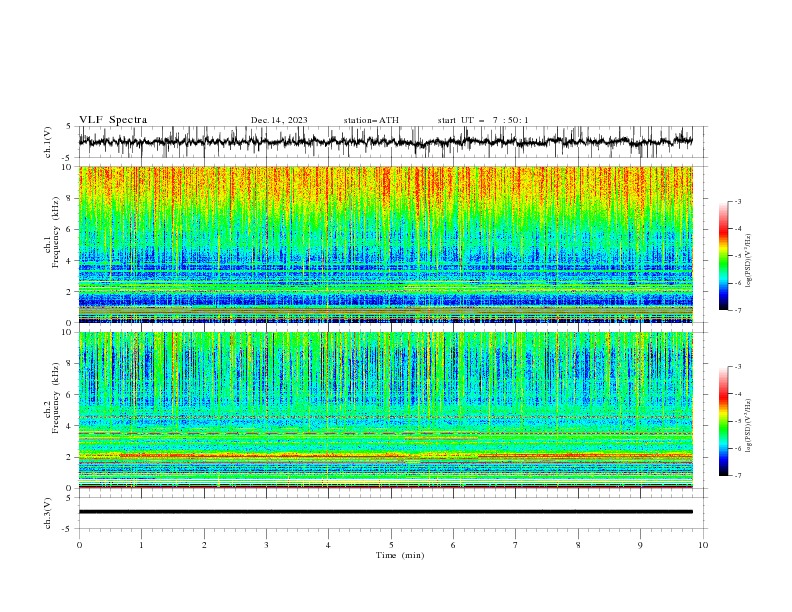
Task: Click the "10" at the time axis end
Action: [703, 545]
